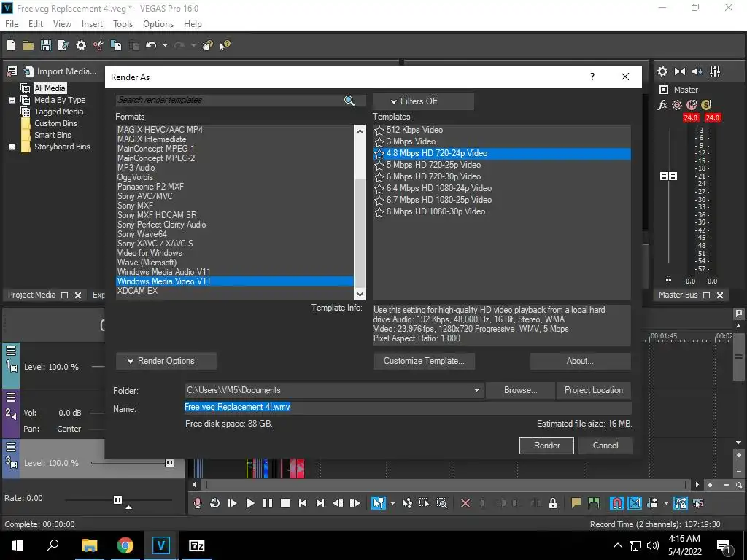Click the Cut scissors toolbar icon
The image size is (747, 560).
point(98,45)
